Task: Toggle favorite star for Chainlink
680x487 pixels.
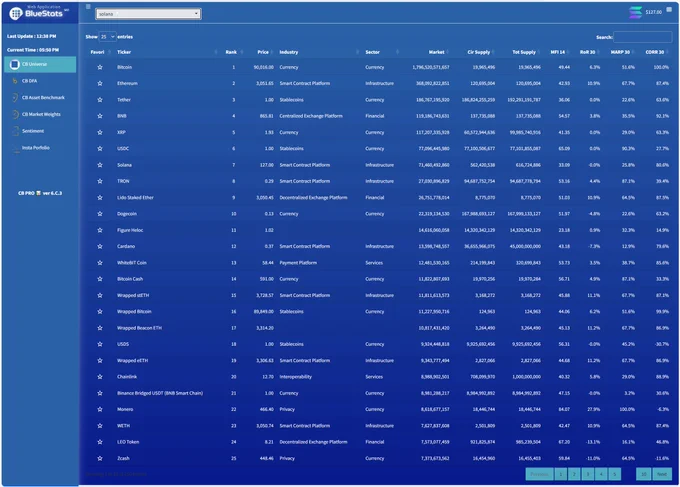Action: coord(100,377)
